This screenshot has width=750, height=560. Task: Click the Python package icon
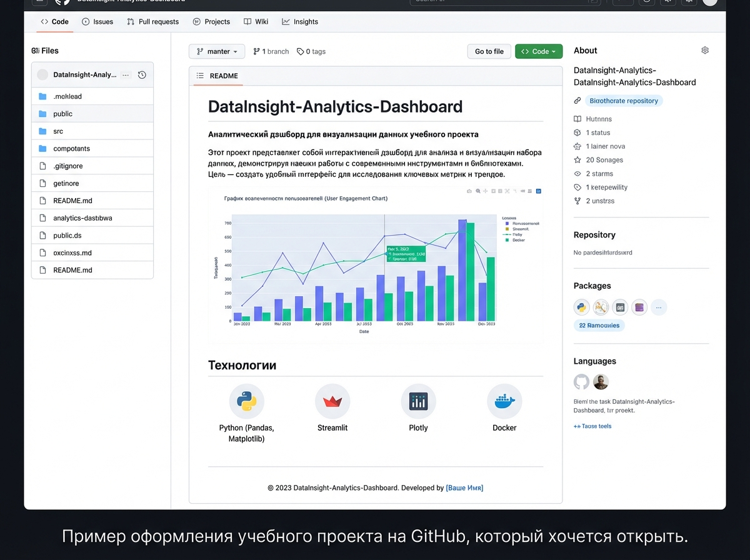point(582,307)
